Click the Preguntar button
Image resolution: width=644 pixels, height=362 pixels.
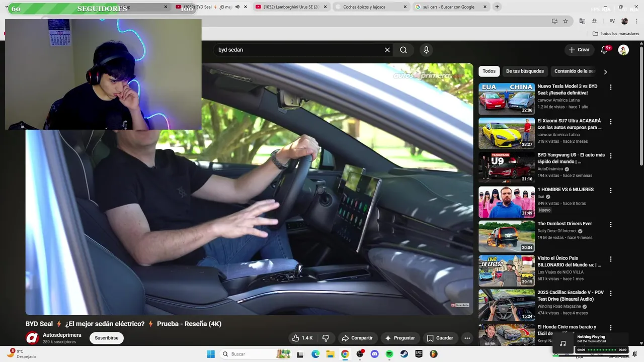(x=400, y=338)
